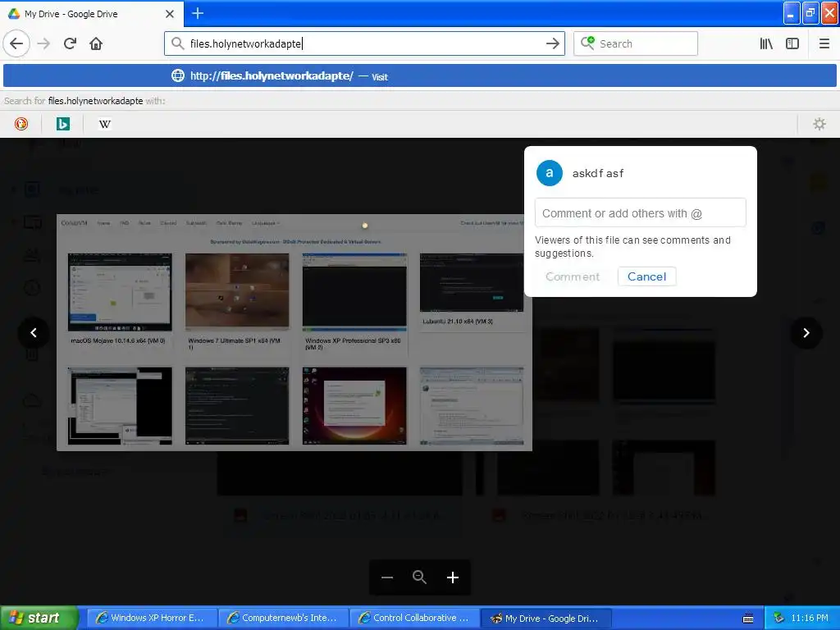
Task: Click the browser forward arrow
Action: click(x=43, y=43)
